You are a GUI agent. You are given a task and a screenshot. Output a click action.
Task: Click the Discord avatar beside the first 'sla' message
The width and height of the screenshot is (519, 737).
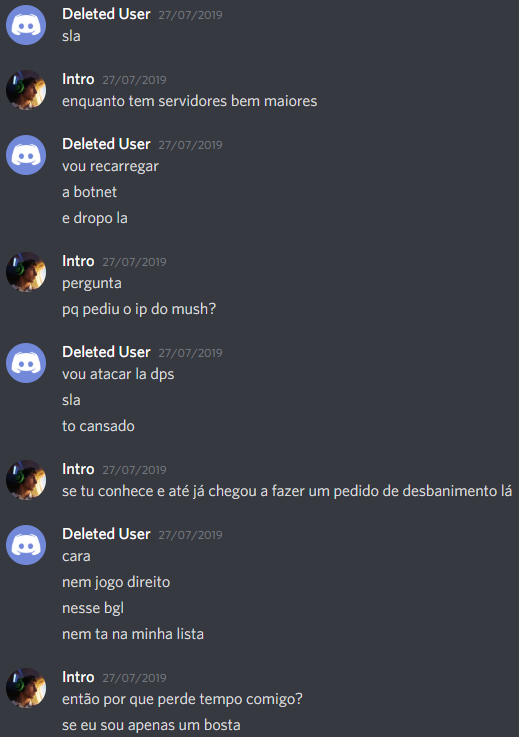tap(26, 25)
